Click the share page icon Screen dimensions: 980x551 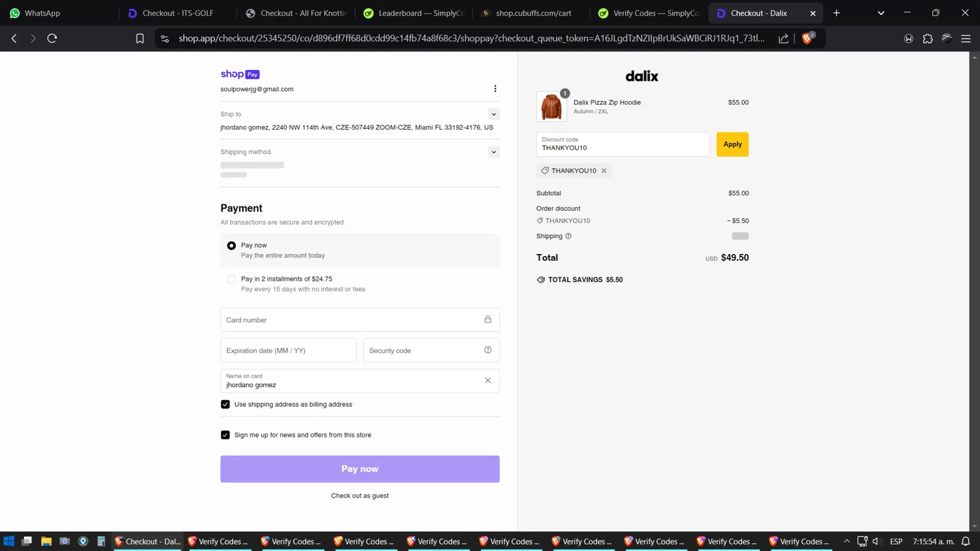(x=783, y=39)
